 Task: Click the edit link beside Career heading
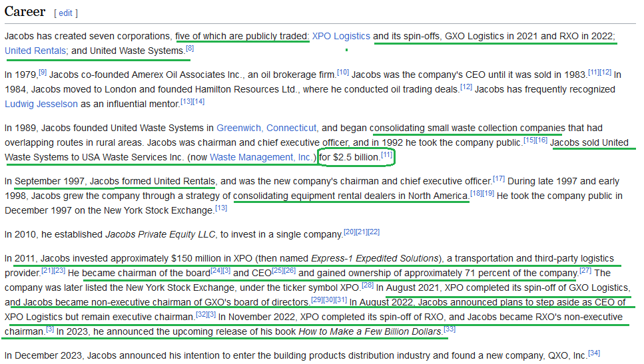tap(65, 13)
